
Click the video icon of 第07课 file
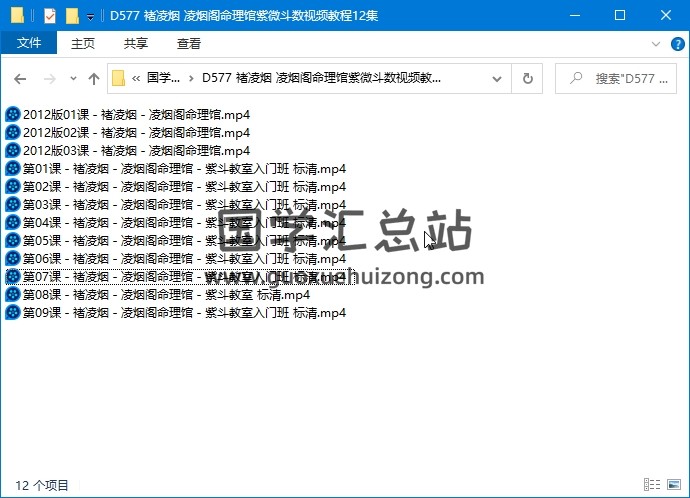coord(13,277)
